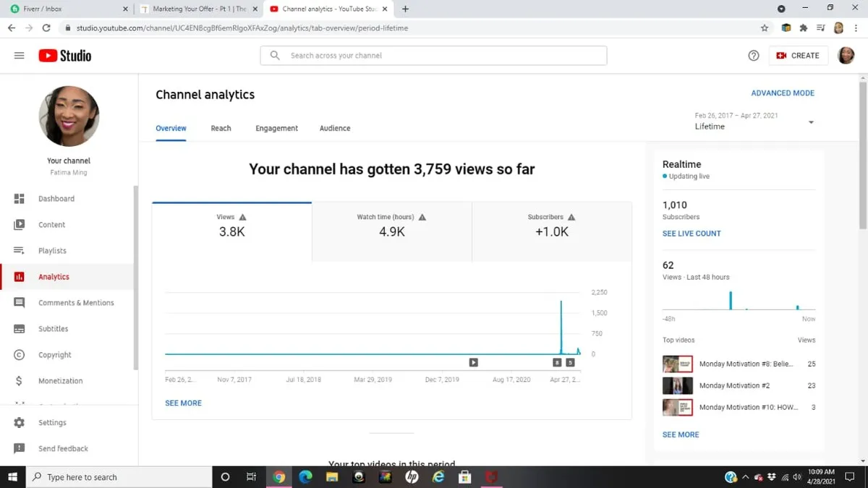Open ADVANCED MODE analytics link

(x=782, y=93)
